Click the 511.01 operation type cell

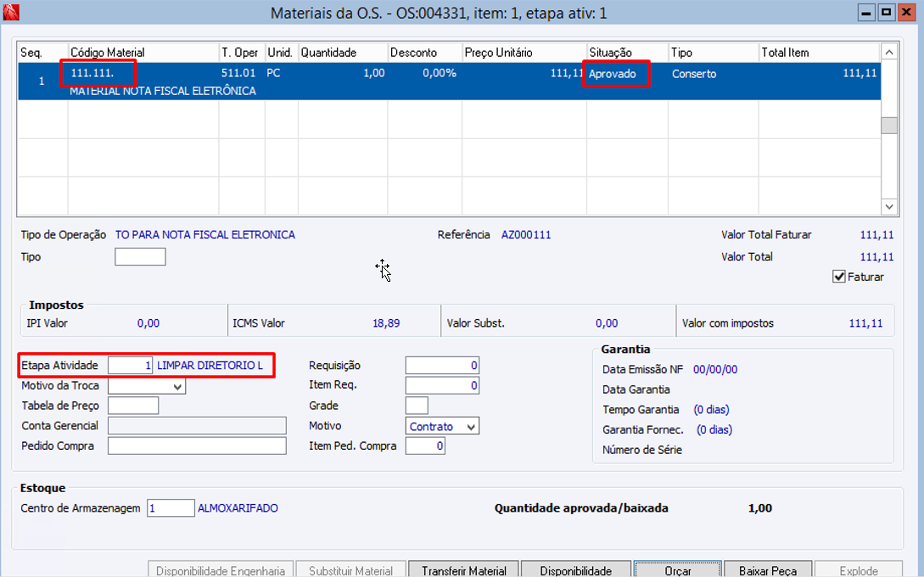click(x=238, y=74)
